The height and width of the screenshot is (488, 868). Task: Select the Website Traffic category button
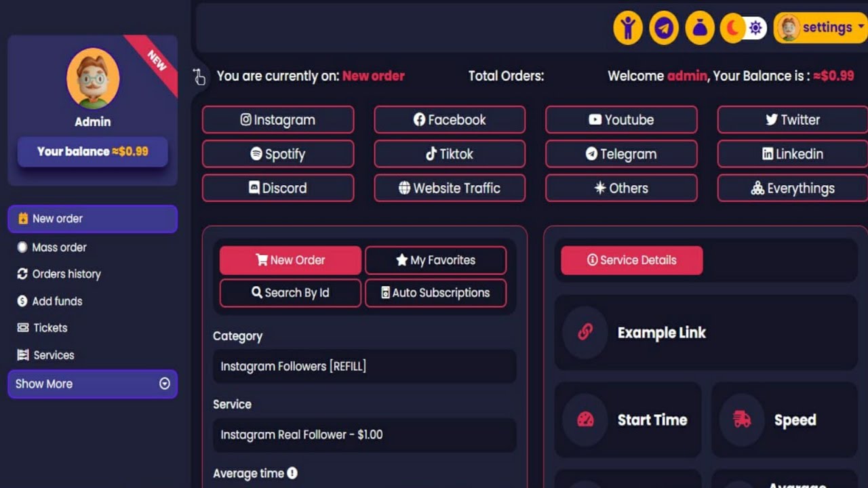click(450, 188)
